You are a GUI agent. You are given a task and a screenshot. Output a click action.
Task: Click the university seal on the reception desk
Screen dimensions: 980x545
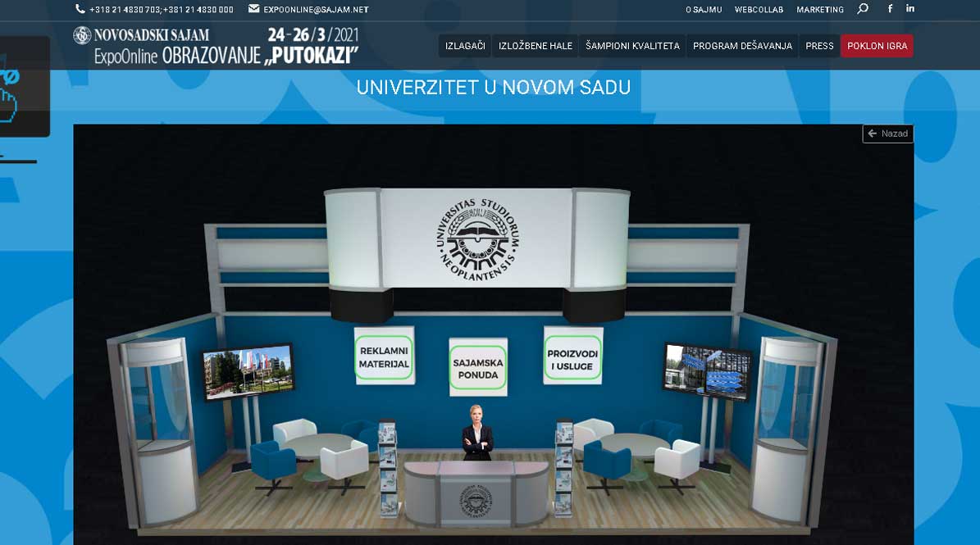click(476, 501)
